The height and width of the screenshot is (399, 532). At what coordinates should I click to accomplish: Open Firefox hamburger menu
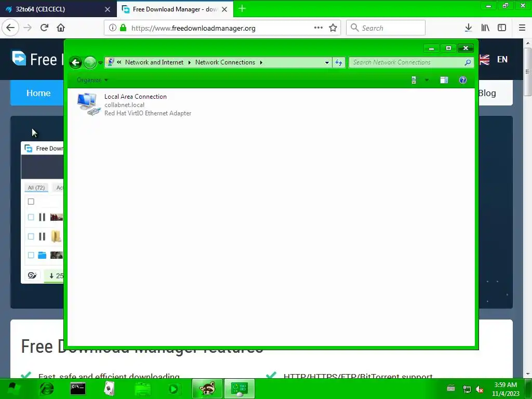pos(522,28)
